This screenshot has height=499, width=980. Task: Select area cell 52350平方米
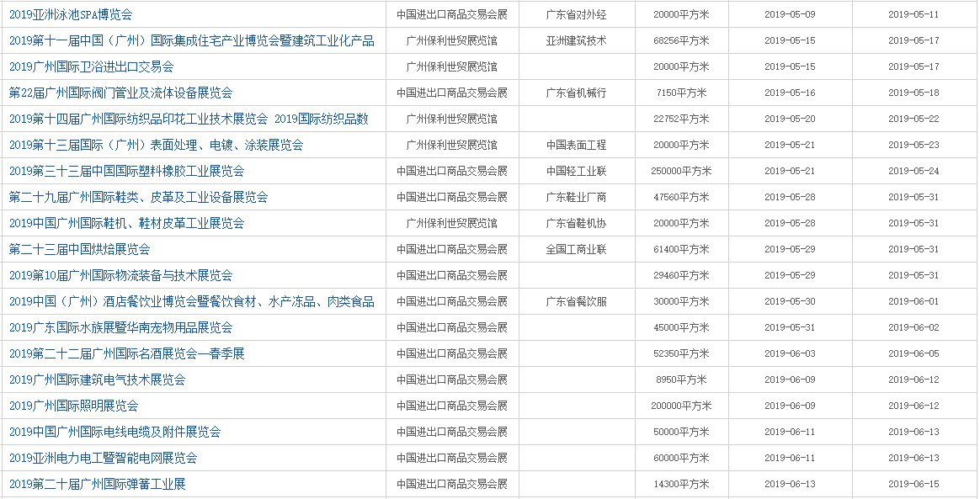(x=681, y=354)
